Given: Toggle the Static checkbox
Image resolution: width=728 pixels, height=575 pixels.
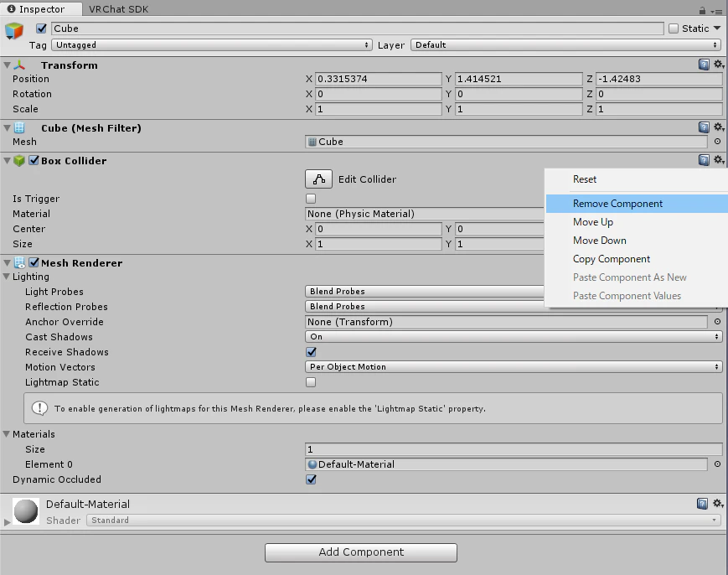Looking at the screenshot, I should (674, 28).
